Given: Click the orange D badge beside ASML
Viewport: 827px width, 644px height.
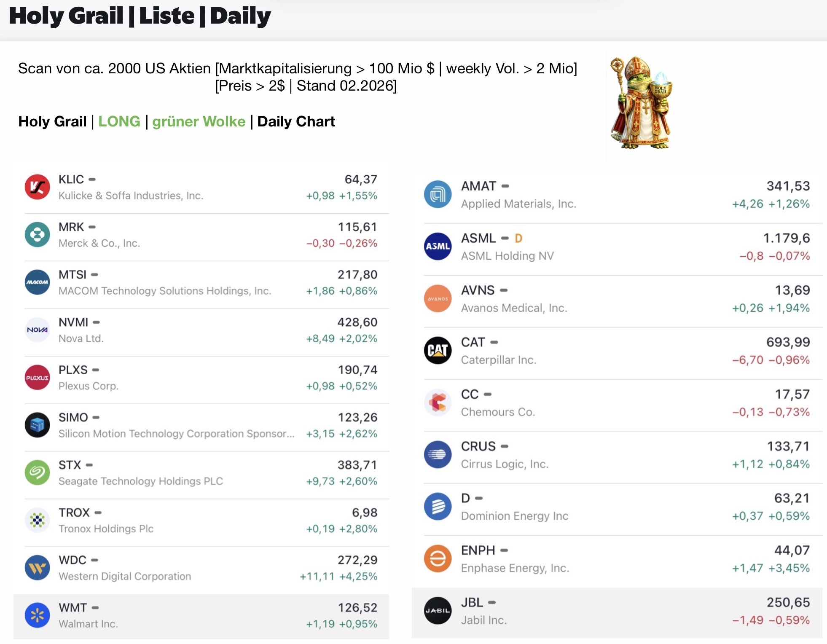Looking at the screenshot, I should point(518,239).
